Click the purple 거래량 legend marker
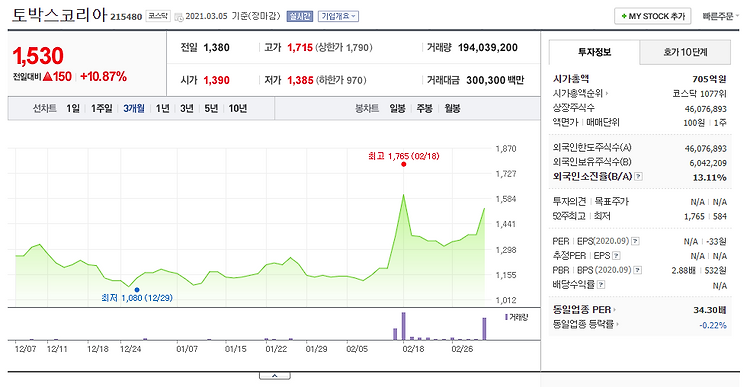Viewport: 750px width, 387px height. click(x=507, y=317)
